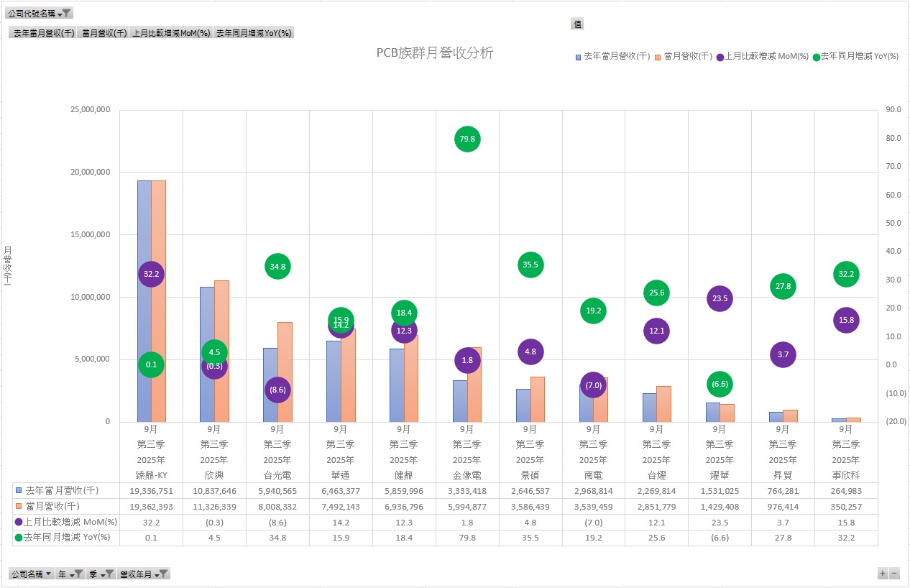Select the chart title PCB族群月營收分析

(x=435, y=52)
